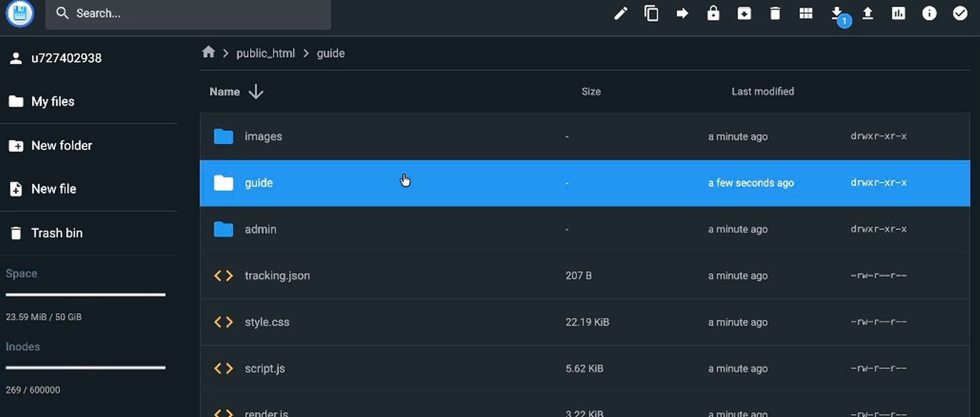Open permissions with the lock icon

713,13
